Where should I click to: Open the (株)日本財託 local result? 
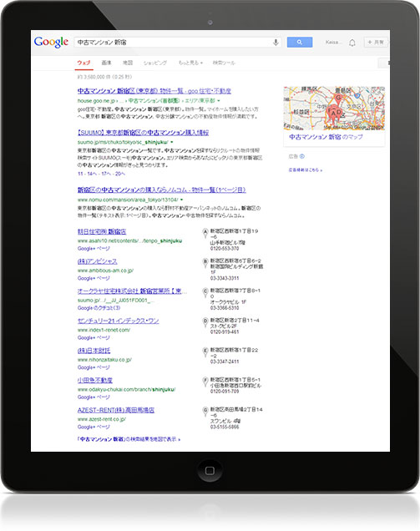point(94,351)
